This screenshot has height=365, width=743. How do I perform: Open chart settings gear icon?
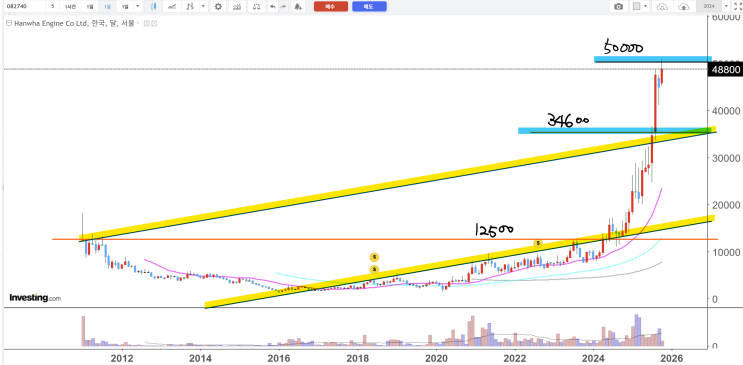218,7
